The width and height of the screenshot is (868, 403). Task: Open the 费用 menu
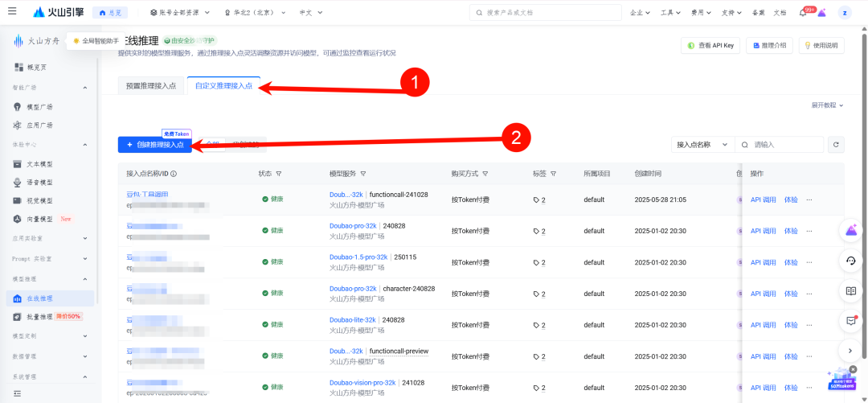click(701, 12)
